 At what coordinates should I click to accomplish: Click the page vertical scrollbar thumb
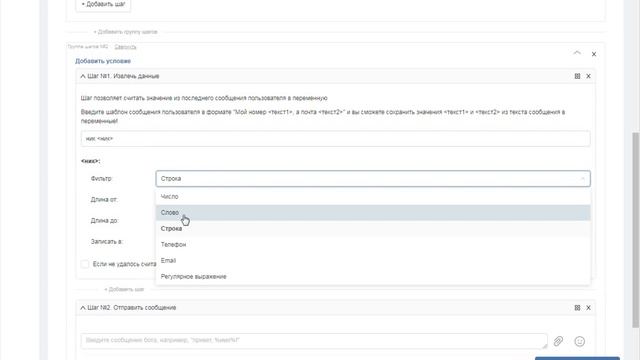636,229
